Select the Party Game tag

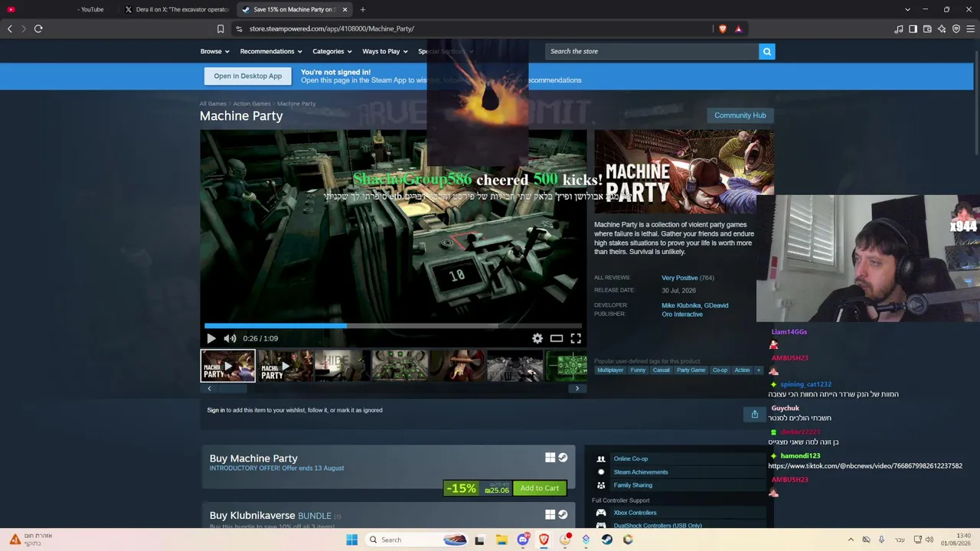point(691,370)
